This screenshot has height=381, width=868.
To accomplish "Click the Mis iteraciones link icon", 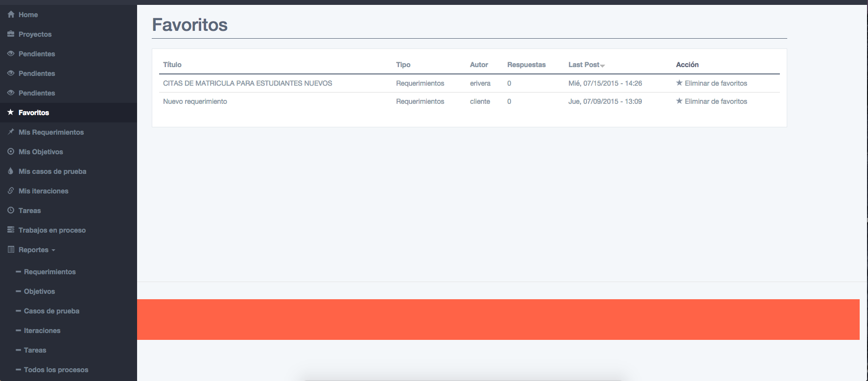I will tap(11, 191).
